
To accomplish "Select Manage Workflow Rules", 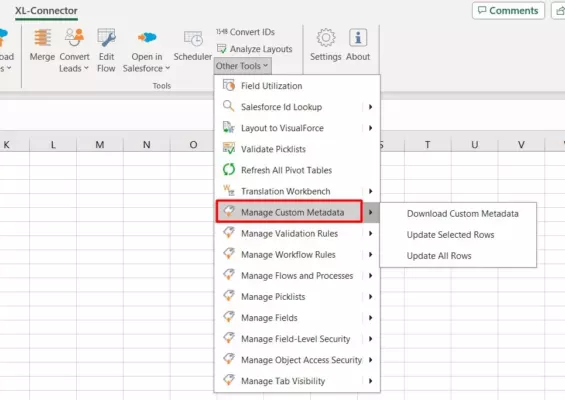I will click(x=297, y=254).
